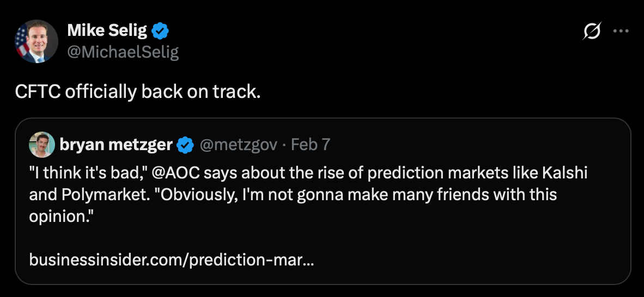Click the bryan metzger display name
644x297 pixels.
tap(116, 145)
